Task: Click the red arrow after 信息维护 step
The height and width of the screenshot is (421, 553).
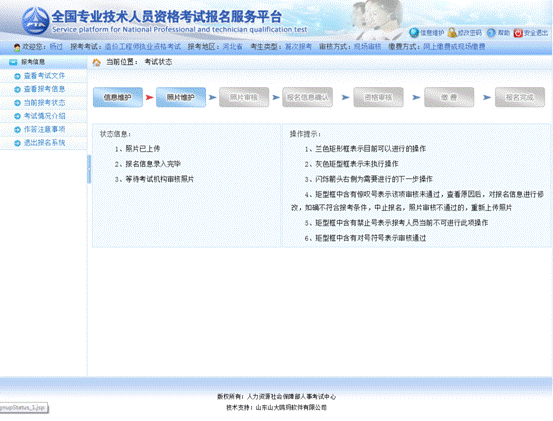Action: (x=149, y=97)
